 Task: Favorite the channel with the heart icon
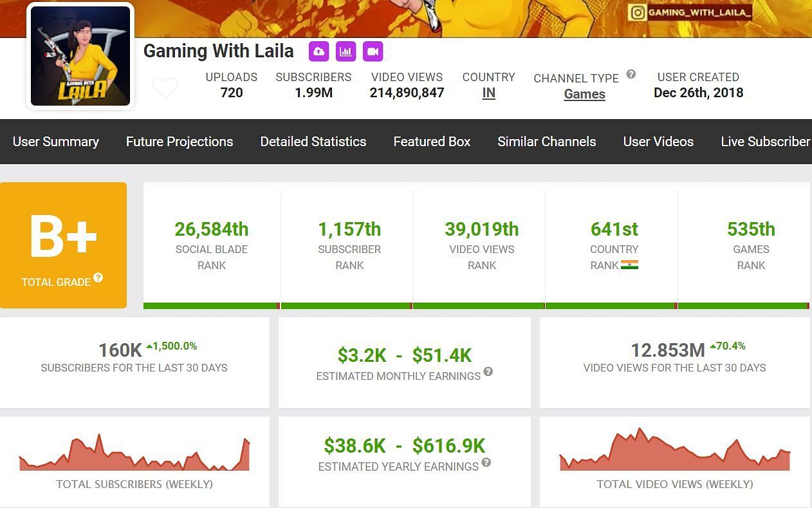[x=165, y=88]
